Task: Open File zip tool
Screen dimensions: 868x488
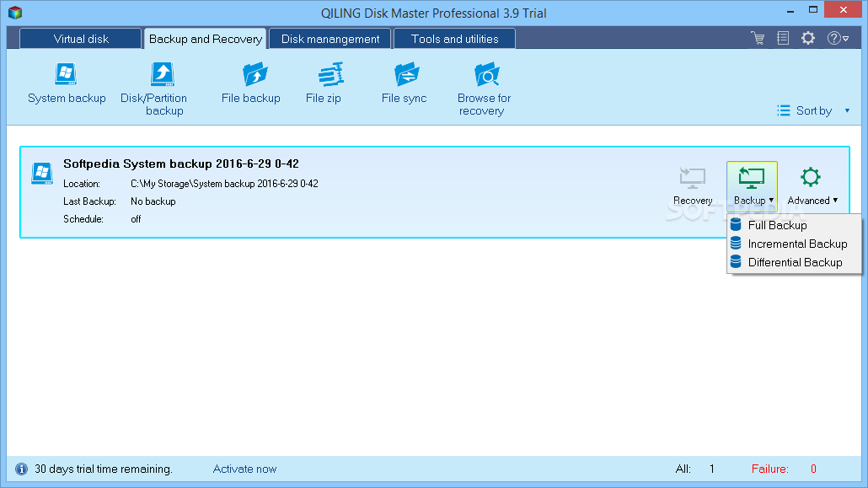Action: click(324, 83)
